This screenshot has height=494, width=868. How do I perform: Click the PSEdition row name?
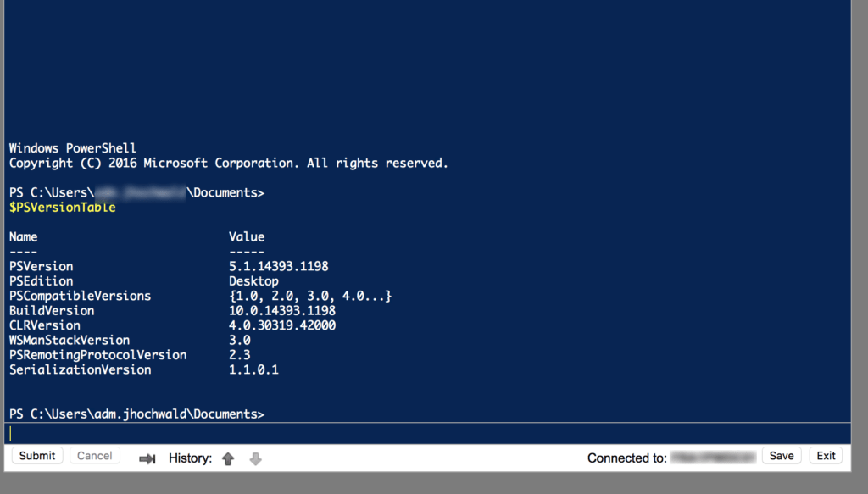pyautogui.click(x=41, y=281)
